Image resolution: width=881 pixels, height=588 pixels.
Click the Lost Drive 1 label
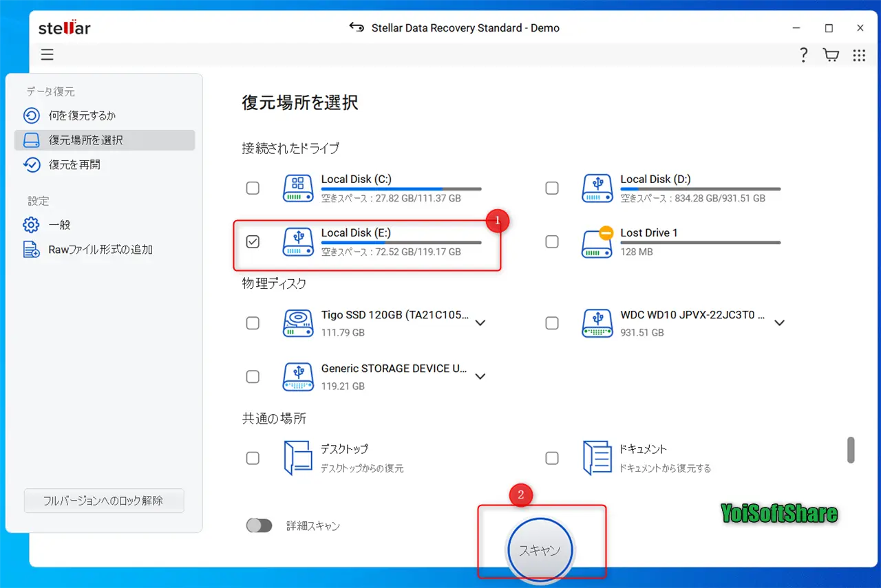pyautogui.click(x=649, y=233)
